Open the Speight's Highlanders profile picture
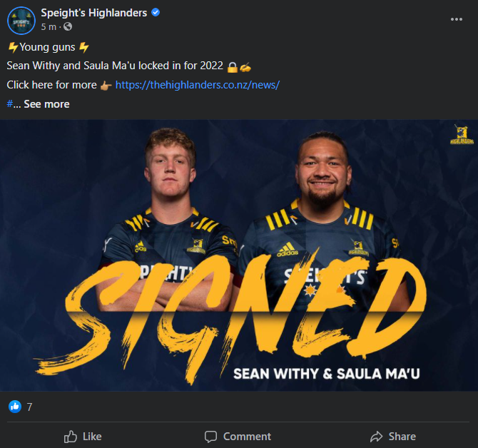 tap(21, 21)
